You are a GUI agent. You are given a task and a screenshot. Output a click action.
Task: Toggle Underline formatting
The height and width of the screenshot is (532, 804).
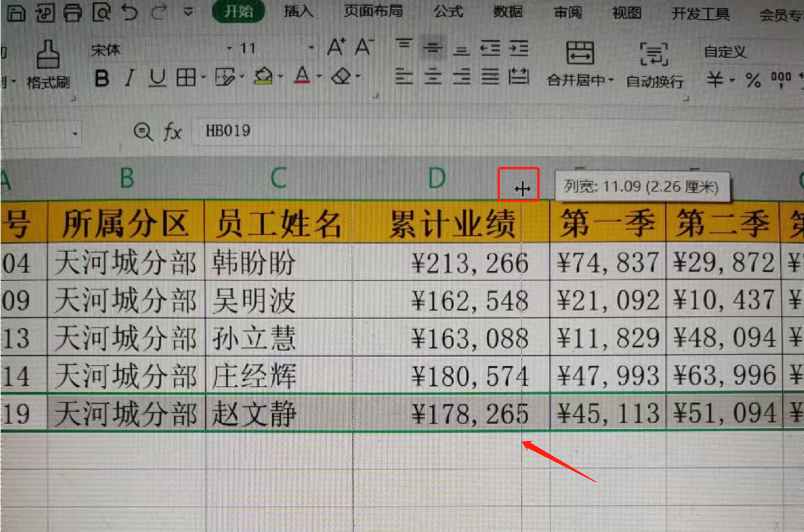click(x=157, y=77)
